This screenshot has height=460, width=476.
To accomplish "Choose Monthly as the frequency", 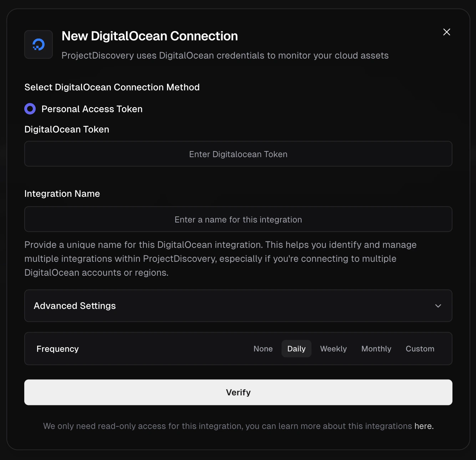I will [376, 349].
